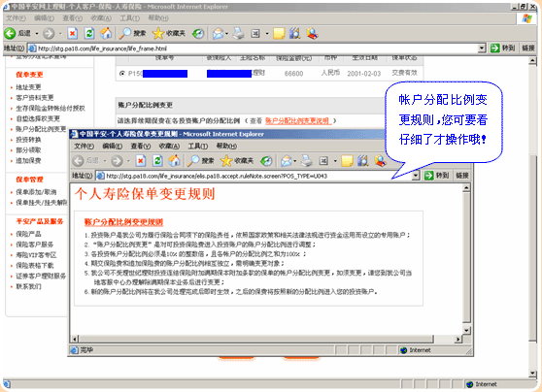
Task: Open 文件(F) menu in popup window
Action: coord(84,147)
